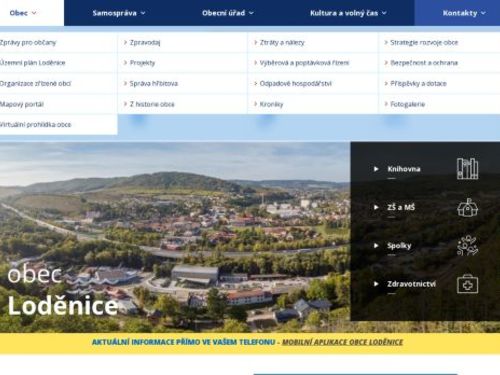This screenshot has height=375, width=500.
Task: Click the ZŠ a MŠ school icon
Action: (467, 207)
